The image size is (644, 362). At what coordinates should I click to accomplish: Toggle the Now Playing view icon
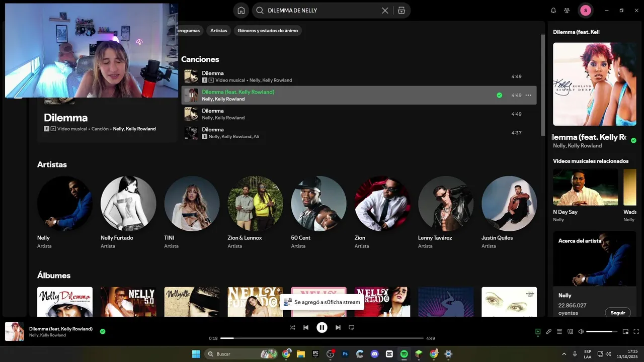(538, 332)
